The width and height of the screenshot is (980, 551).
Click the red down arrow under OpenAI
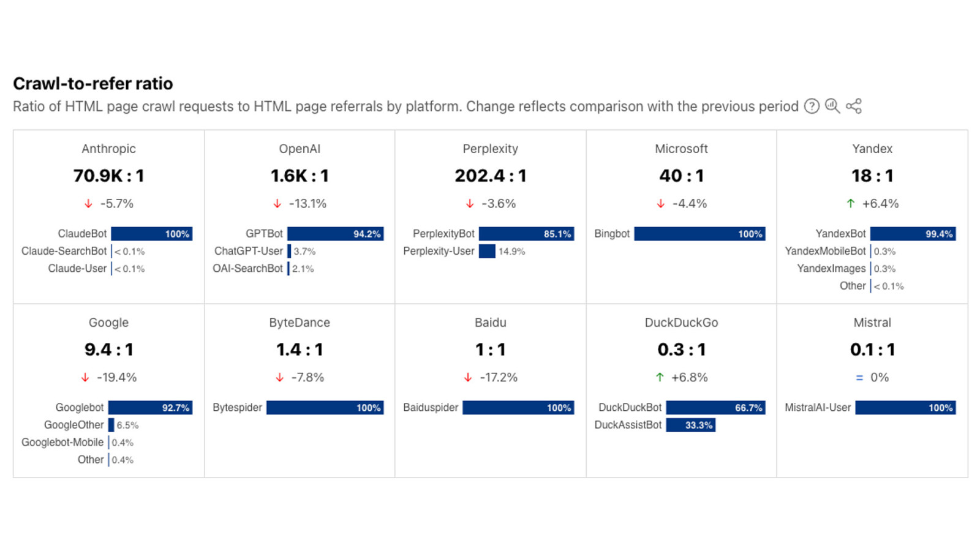[x=277, y=203]
